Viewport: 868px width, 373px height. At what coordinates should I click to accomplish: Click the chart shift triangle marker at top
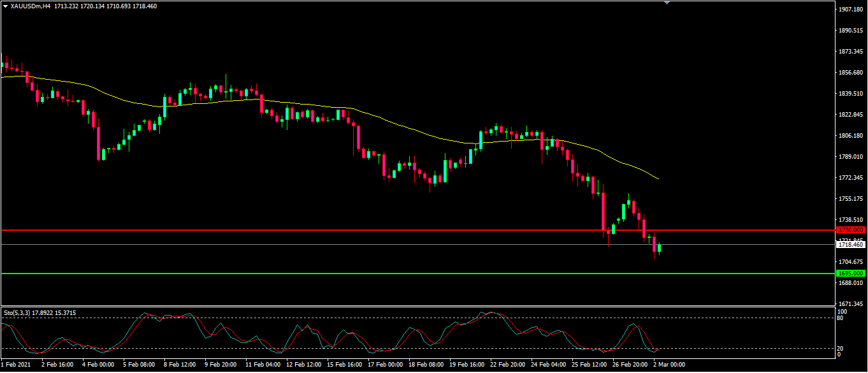coord(667,3)
